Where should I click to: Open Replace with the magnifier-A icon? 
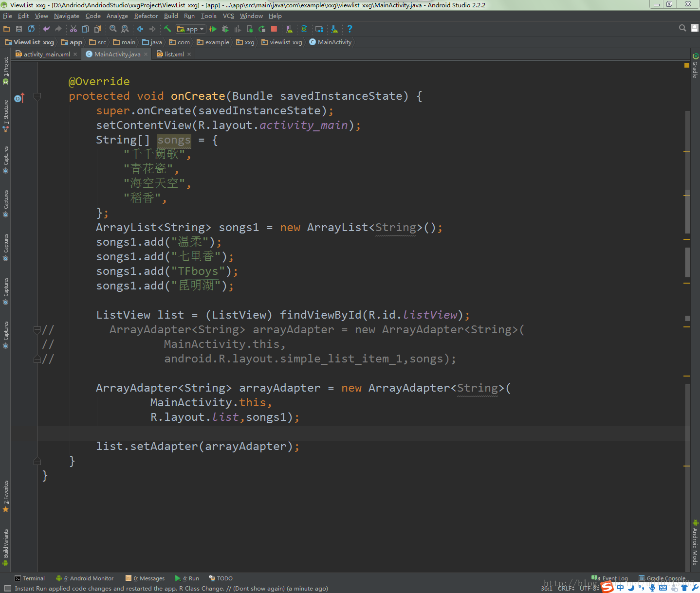tap(125, 29)
